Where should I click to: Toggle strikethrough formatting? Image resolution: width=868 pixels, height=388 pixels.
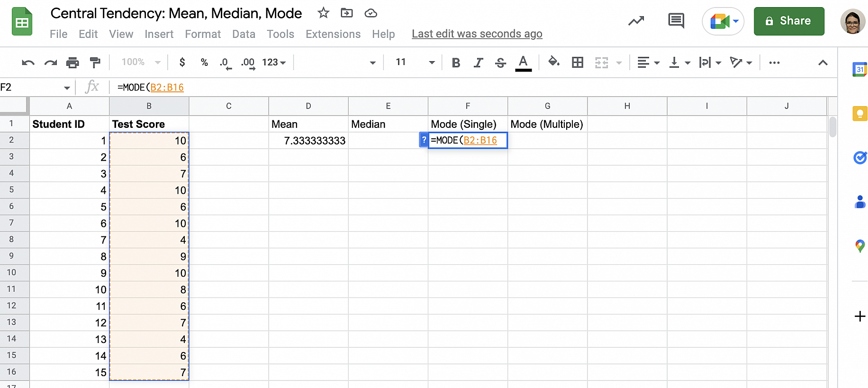tap(501, 63)
